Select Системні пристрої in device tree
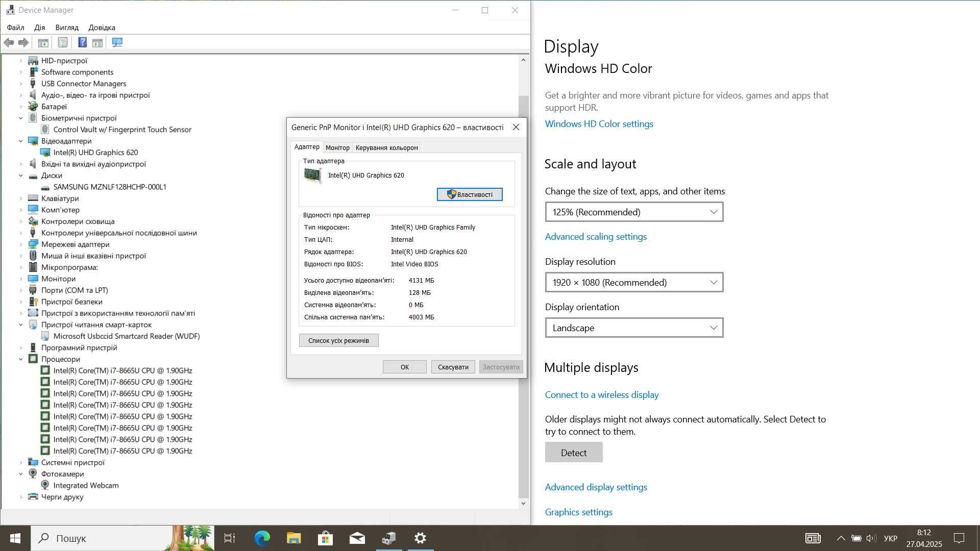980x551 pixels. click(x=73, y=463)
